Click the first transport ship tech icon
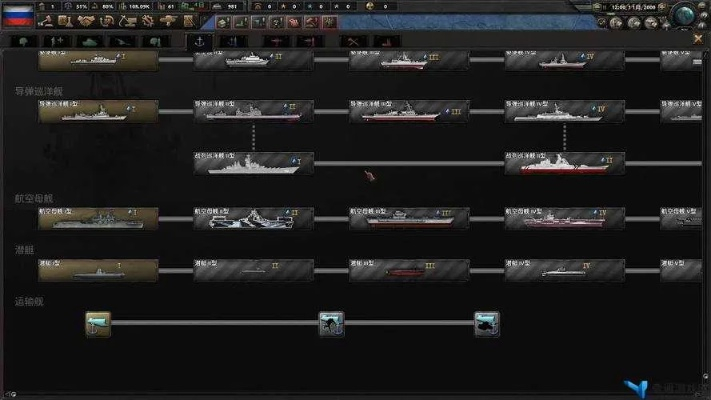 [x=98, y=323]
